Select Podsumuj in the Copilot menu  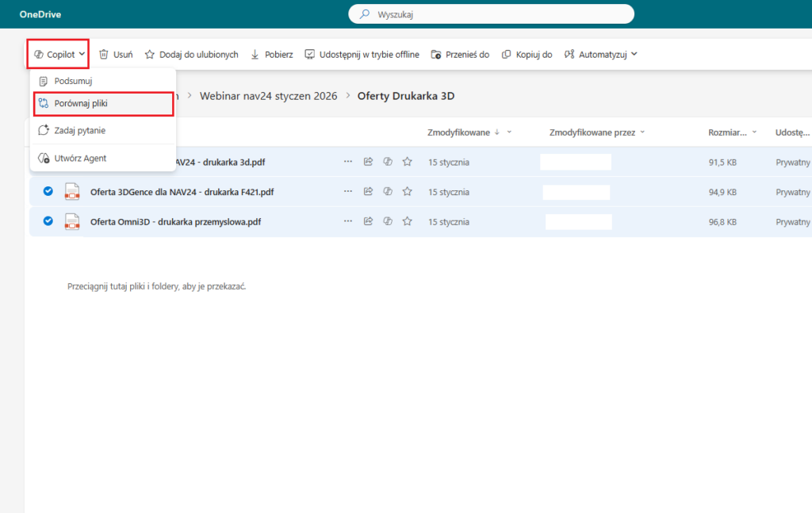pos(73,81)
